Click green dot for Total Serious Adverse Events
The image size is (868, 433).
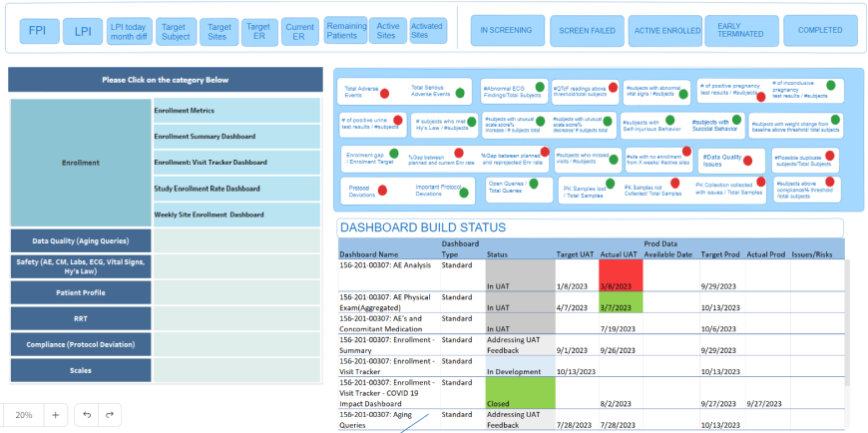(460, 93)
